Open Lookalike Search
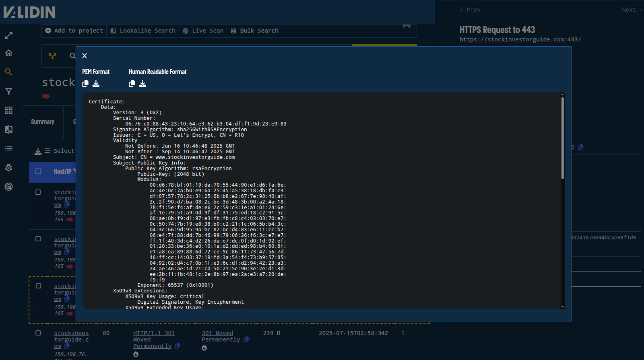This screenshot has width=644, height=360. pyautogui.click(x=143, y=31)
